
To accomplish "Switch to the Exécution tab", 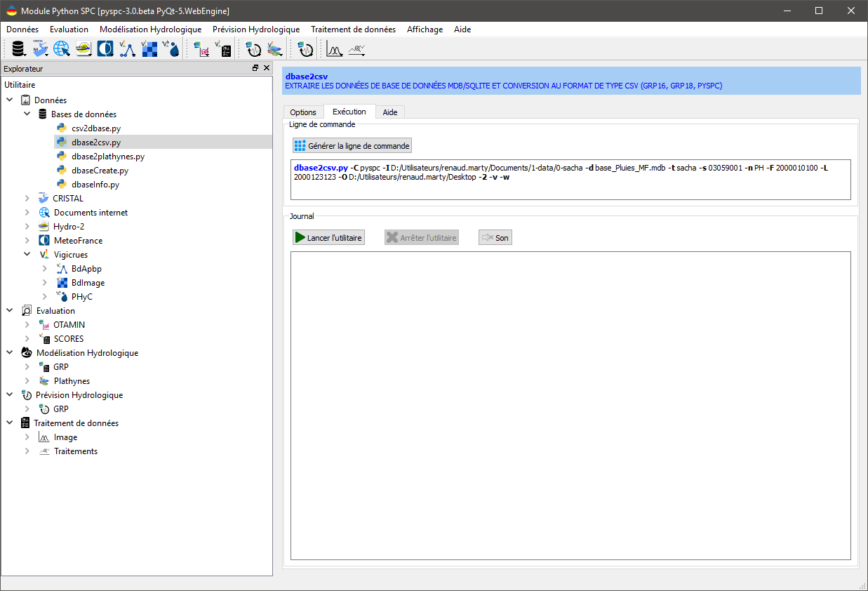I will [349, 112].
